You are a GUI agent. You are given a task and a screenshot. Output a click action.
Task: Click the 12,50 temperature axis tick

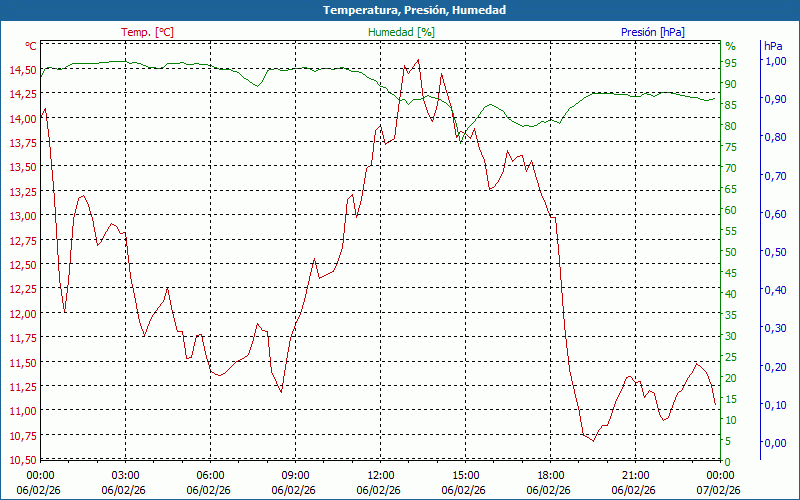[21, 265]
